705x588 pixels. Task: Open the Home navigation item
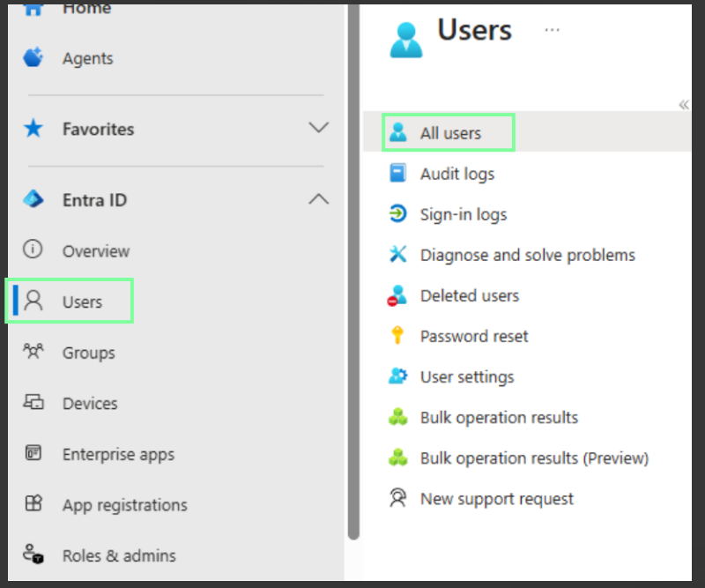click(70, 8)
